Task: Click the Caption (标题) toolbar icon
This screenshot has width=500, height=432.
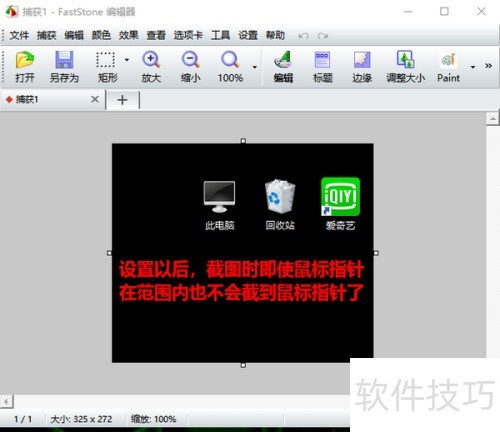Action: click(322, 60)
